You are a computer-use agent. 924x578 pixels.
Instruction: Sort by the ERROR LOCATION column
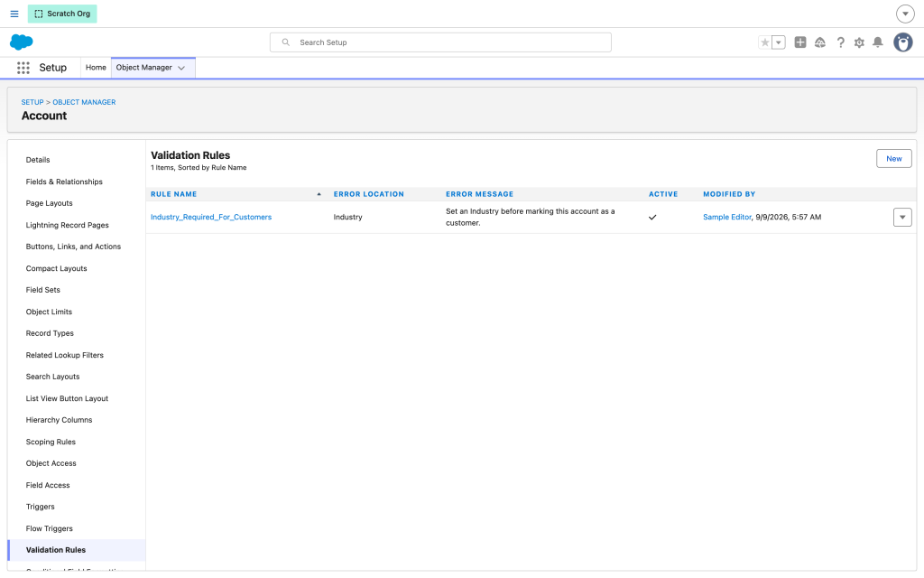pyautogui.click(x=369, y=194)
